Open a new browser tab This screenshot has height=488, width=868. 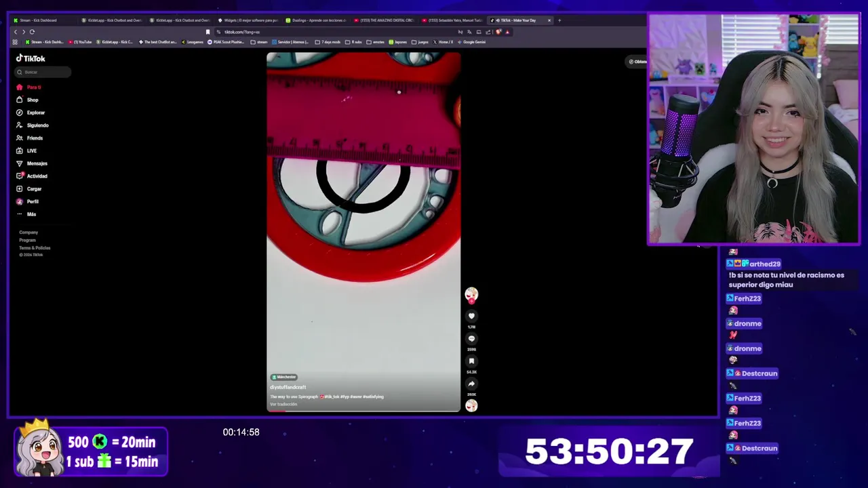[559, 20]
